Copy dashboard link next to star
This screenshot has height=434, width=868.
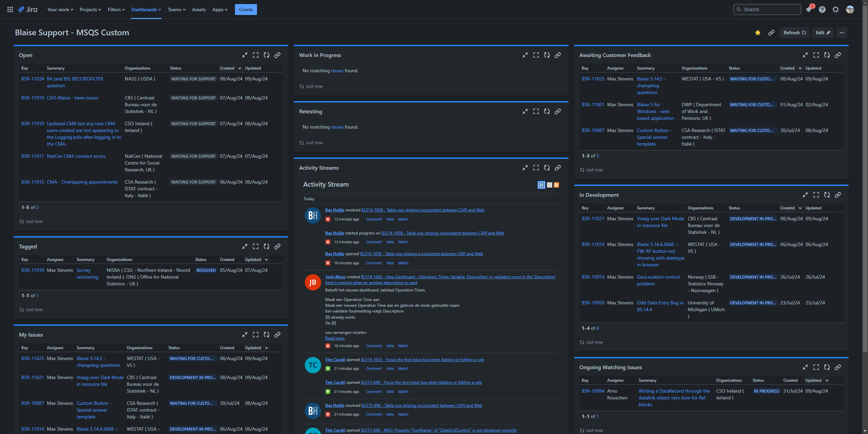click(x=771, y=33)
